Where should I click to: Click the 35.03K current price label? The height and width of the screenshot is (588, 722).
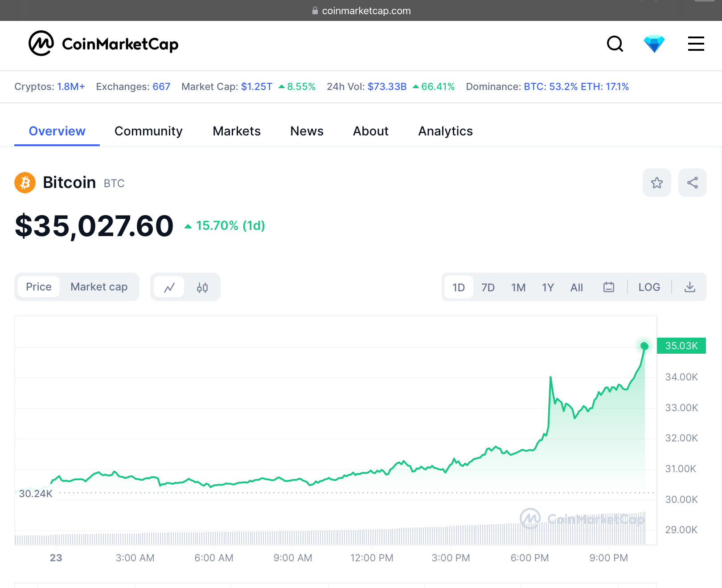681,346
